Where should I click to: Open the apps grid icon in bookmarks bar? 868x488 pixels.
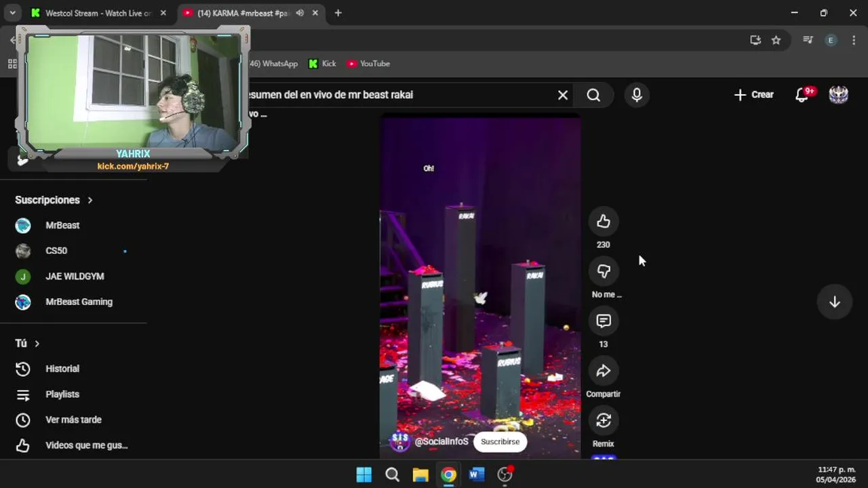click(12, 64)
